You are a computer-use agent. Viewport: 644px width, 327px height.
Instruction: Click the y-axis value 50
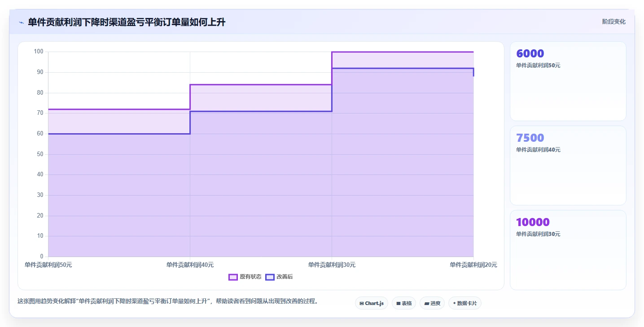tap(40, 154)
